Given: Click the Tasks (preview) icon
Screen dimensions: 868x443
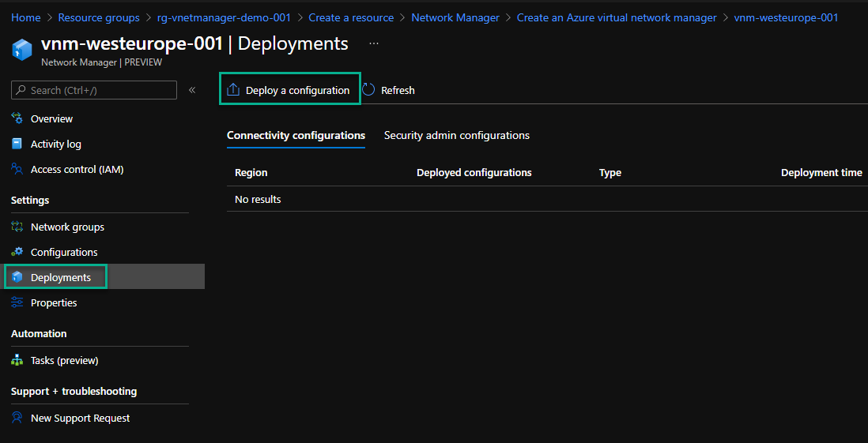Looking at the screenshot, I should 17,360.
